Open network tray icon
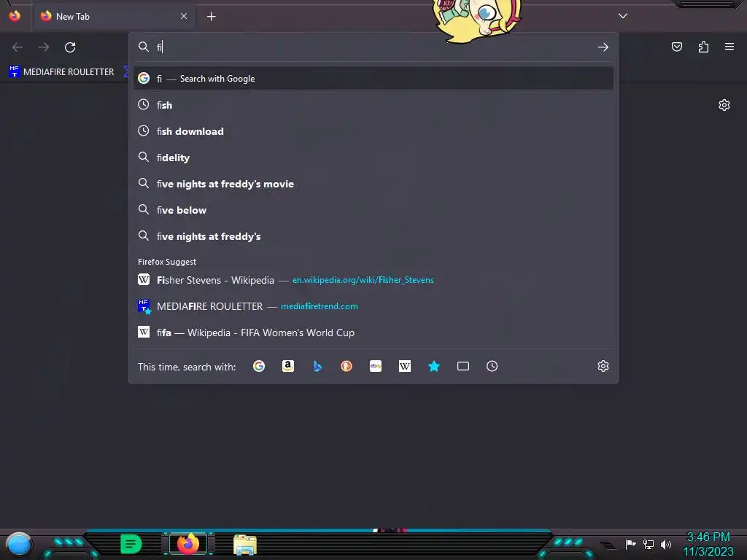The image size is (747, 560). pyautogui.click(x=649, y=544)
